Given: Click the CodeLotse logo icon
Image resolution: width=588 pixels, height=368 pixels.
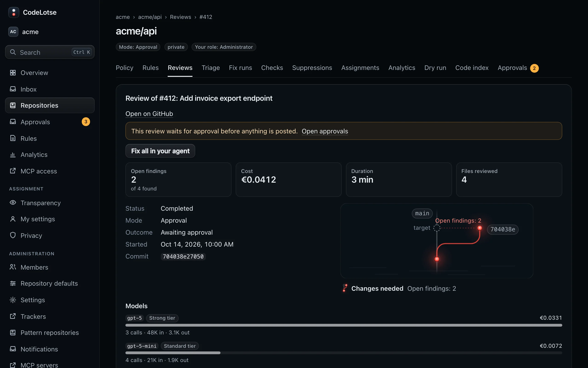Looking at the screenshot, I should tap(14, 12).
